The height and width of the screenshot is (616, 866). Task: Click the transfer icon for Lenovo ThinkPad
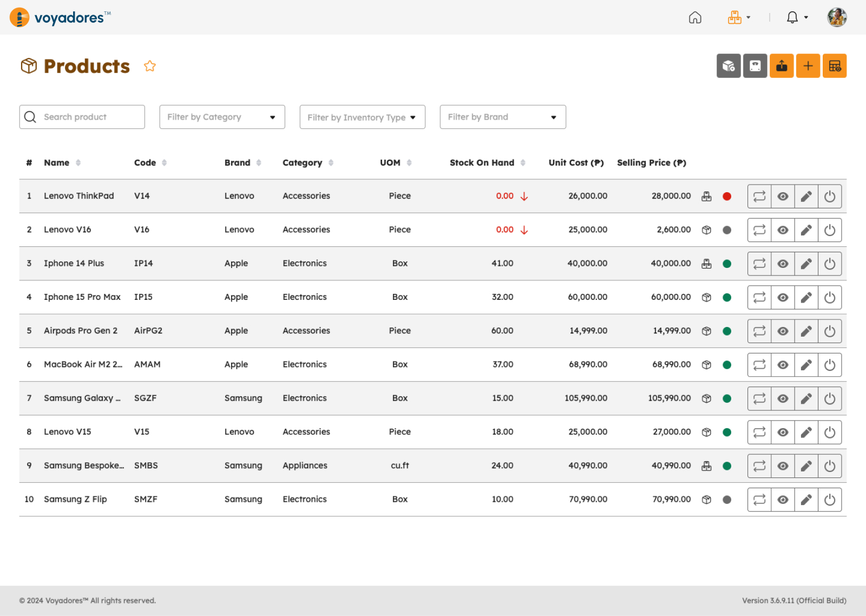(759, 196)
